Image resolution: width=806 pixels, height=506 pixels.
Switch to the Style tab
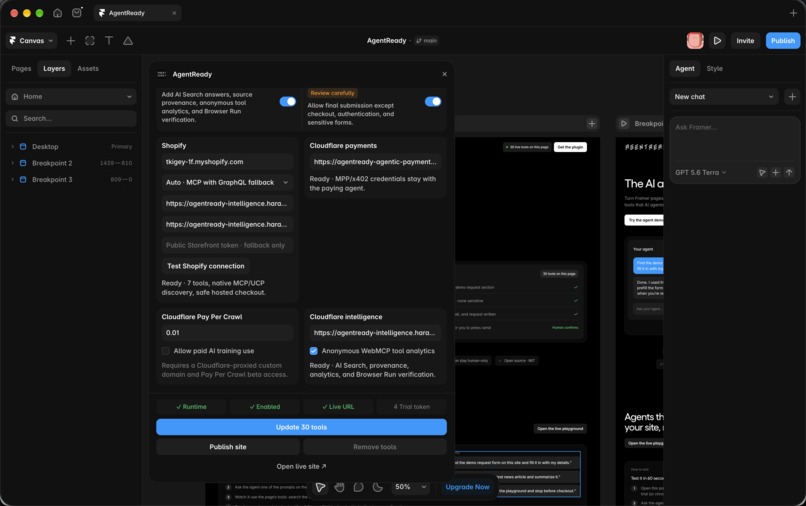714,68
